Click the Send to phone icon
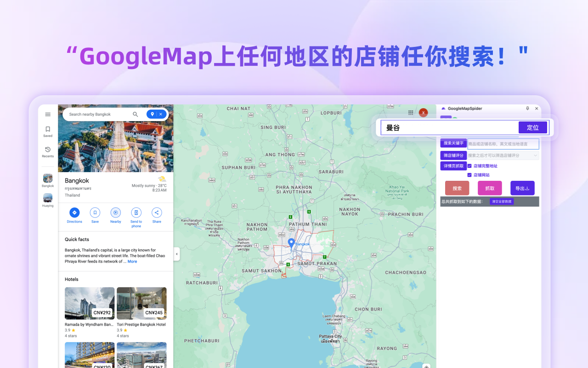Screen dimensions: 588x368 click(x=136, y=213)
